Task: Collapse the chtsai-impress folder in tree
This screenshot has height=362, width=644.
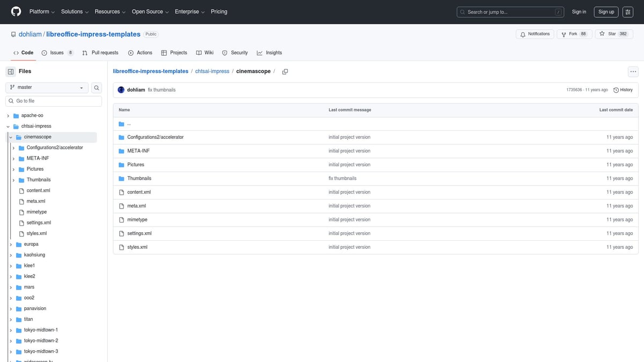Action: [8, 126]
